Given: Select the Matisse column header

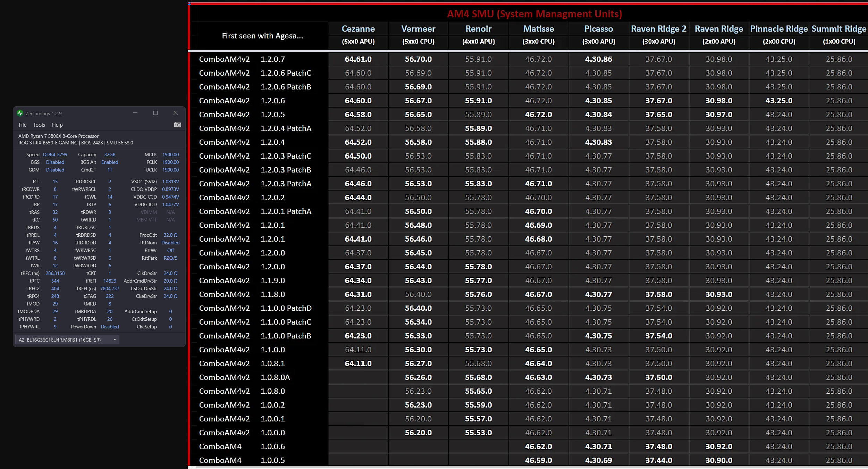Looking at the screenshot, I should click(x=538, y=29).
